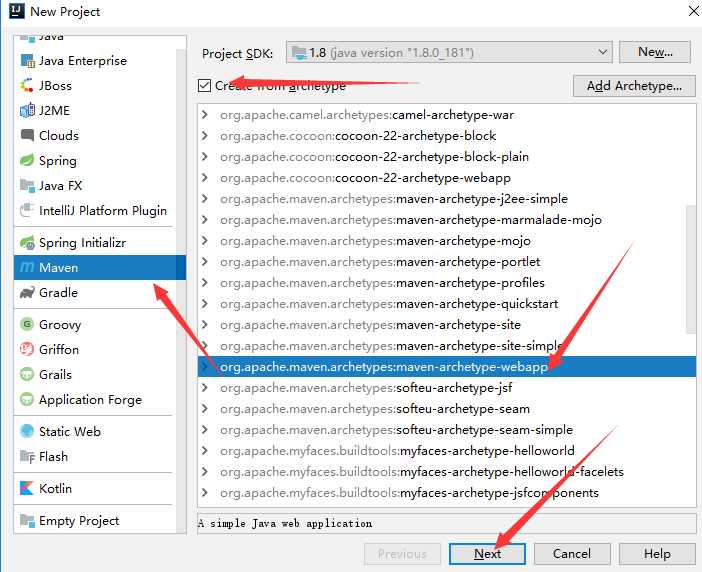Click the Kotlin icon
Screen dimensions: 702x572
click(x=27, y=488)
